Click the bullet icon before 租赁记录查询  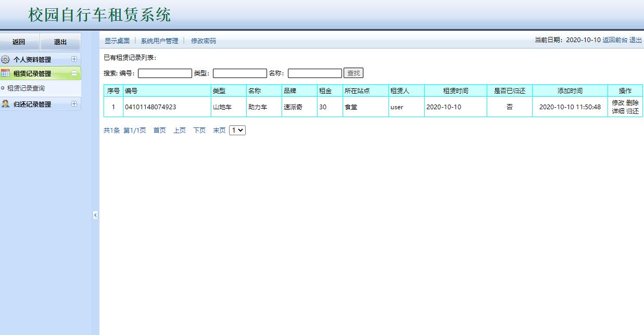click(x=3, y=87)
